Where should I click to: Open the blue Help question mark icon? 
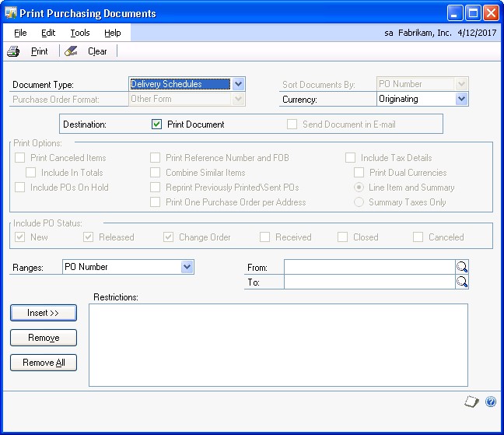(x=491, y=402)
